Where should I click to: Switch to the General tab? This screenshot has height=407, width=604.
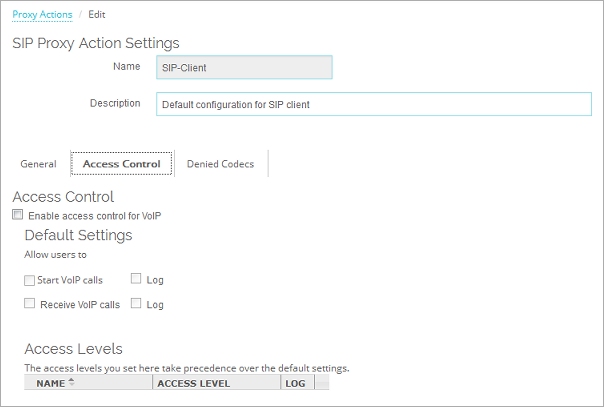(38, 164)
